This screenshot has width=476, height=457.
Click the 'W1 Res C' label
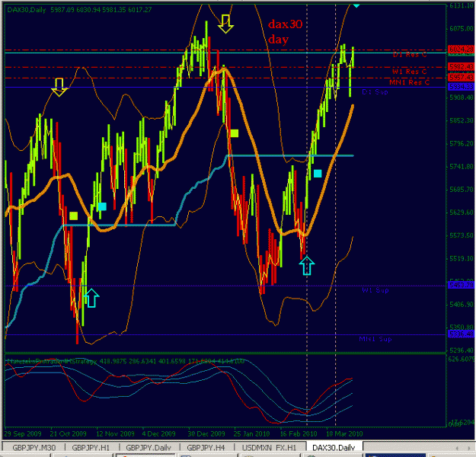tap(410, 72)
